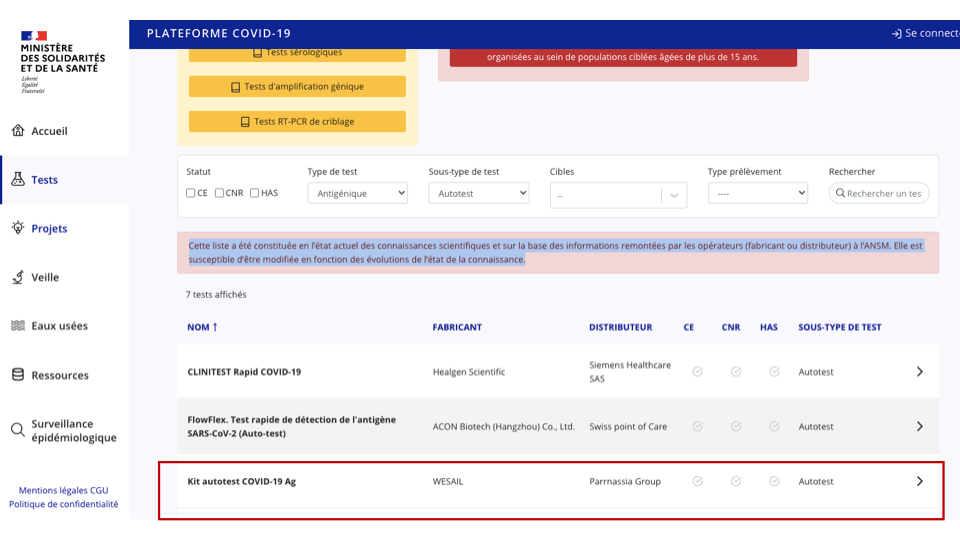Click HAS check icon for CLINITEST row

774,372
